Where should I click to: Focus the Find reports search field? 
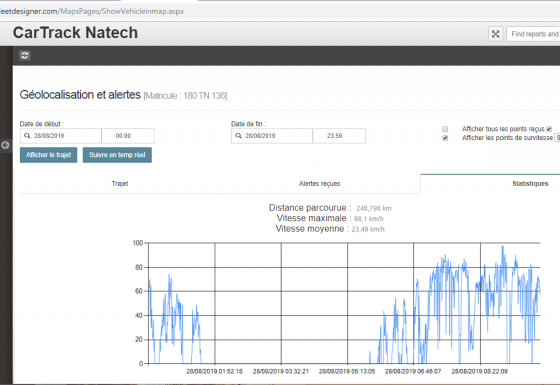click(533, 34)
